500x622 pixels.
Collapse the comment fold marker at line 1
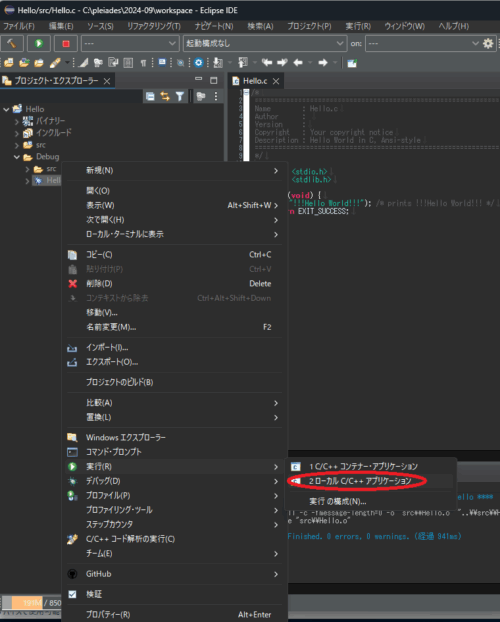click(x=246, y=92)
